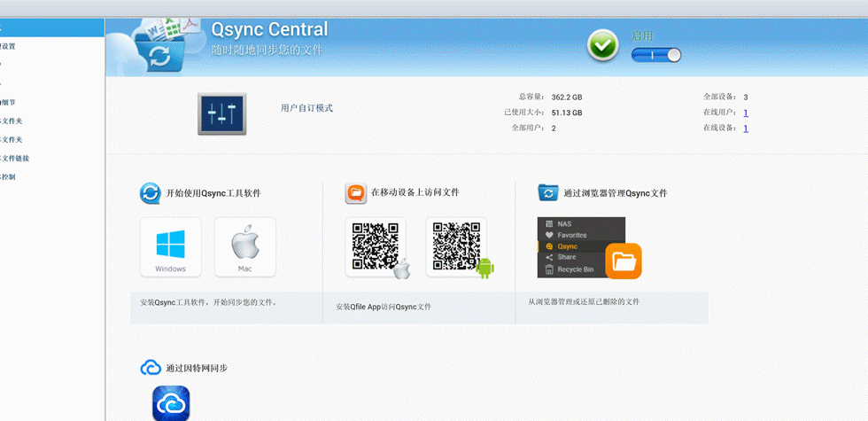Open the Android Qfile QR code
Viewport: 868px width, 421px height.
[x=456, y=247]
